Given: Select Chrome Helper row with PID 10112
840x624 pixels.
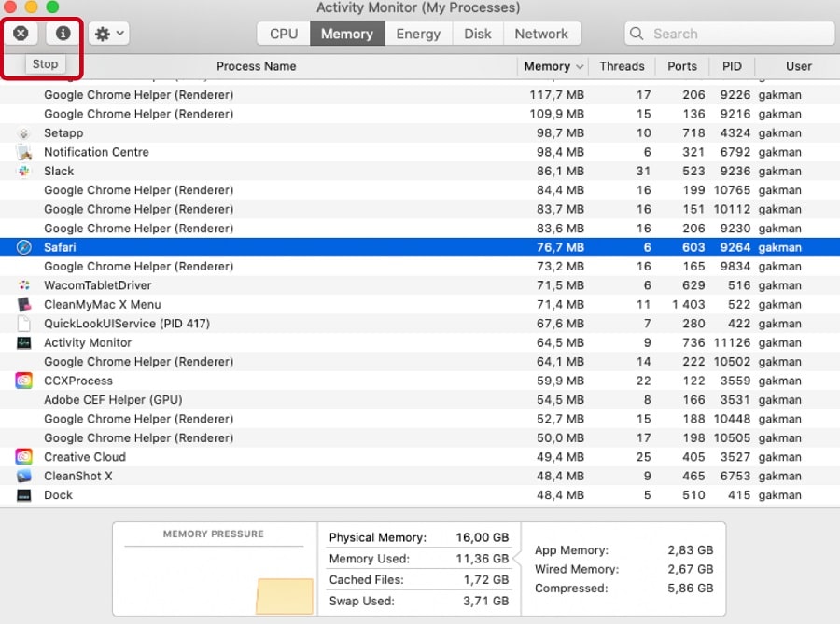Looking at the screenshot, I should [420, 209].
